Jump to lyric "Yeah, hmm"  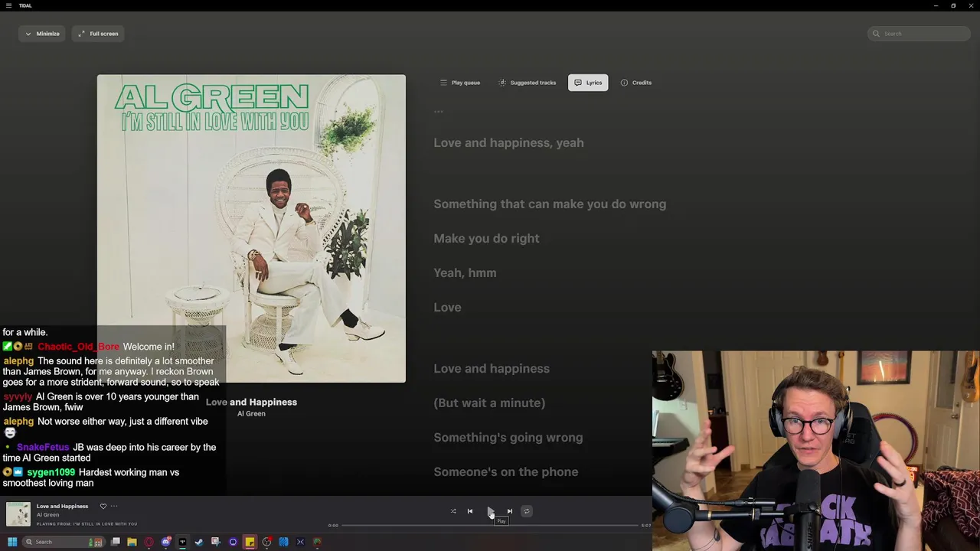tap(465, 273)
